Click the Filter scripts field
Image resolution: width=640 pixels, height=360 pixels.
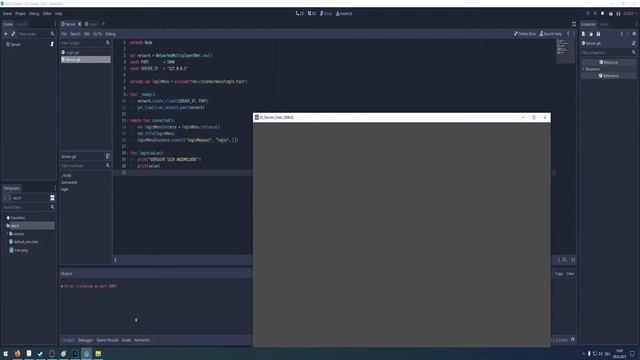(85, 43)
